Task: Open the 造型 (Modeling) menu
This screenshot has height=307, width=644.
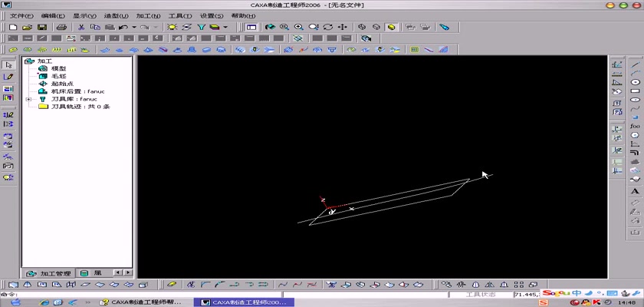Action: pos(117,15)
